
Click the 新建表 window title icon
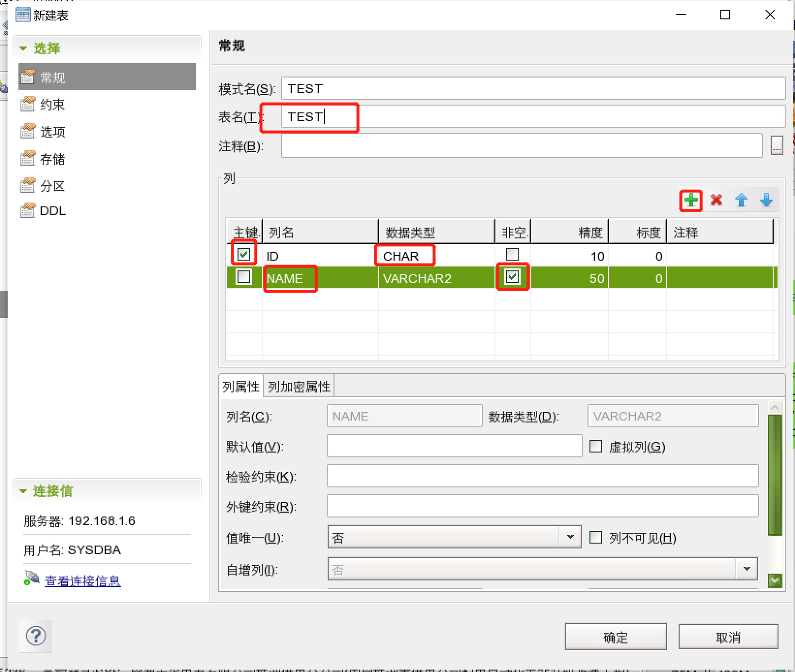click(x=23, y=15)
